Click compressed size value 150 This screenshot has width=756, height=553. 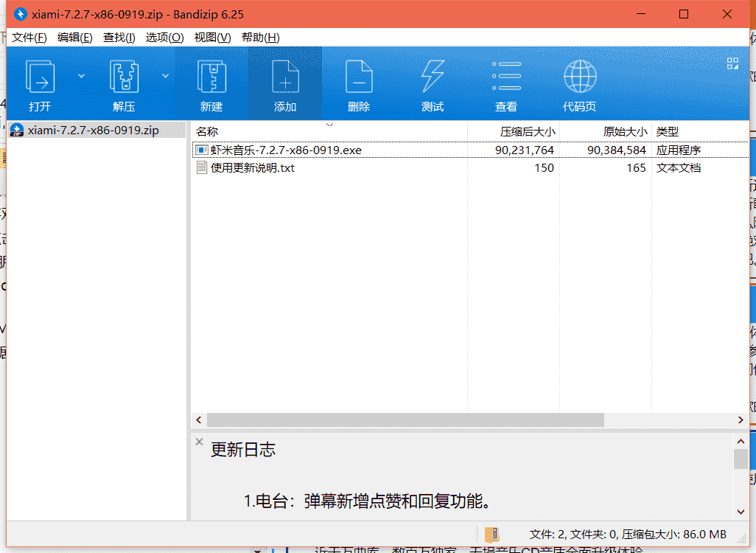coord(544,168)
